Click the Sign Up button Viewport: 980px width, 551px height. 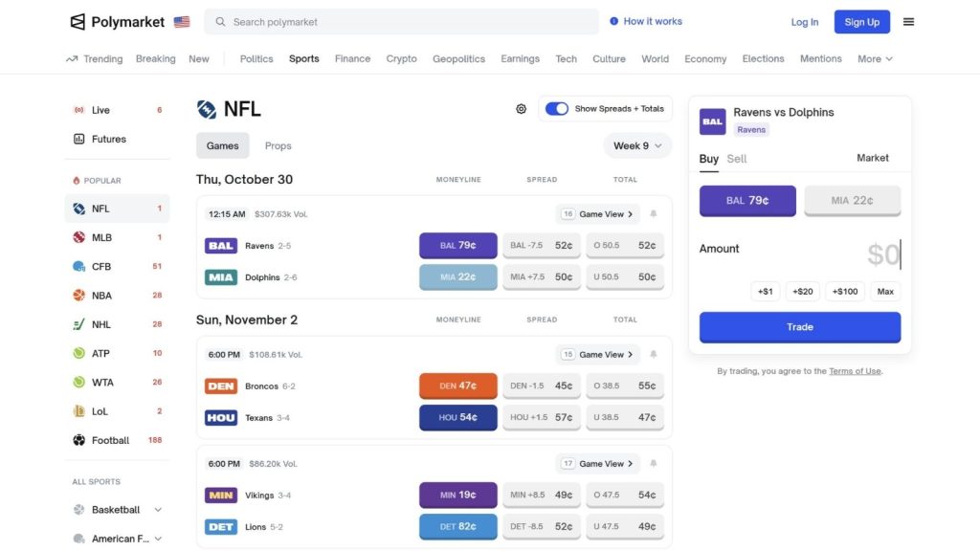coord(860,21)
